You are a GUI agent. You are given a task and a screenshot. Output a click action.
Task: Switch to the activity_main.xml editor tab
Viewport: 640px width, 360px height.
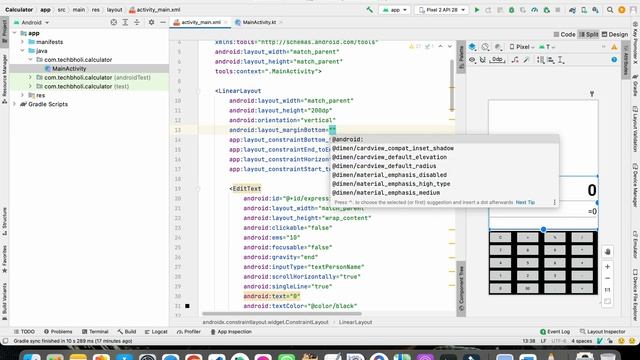(200, 22)
